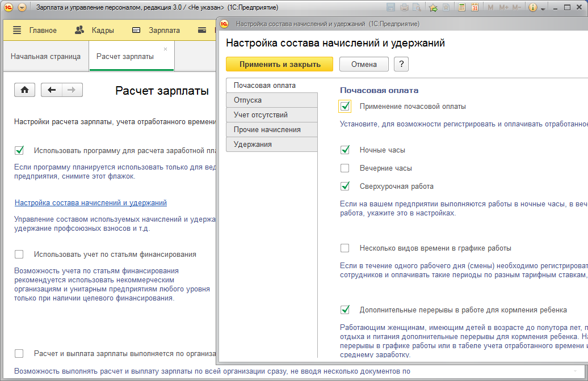Viewport: 588px width, 381px height.
Task: Open the info icon dropdown arrow
Action: (543, 9)
